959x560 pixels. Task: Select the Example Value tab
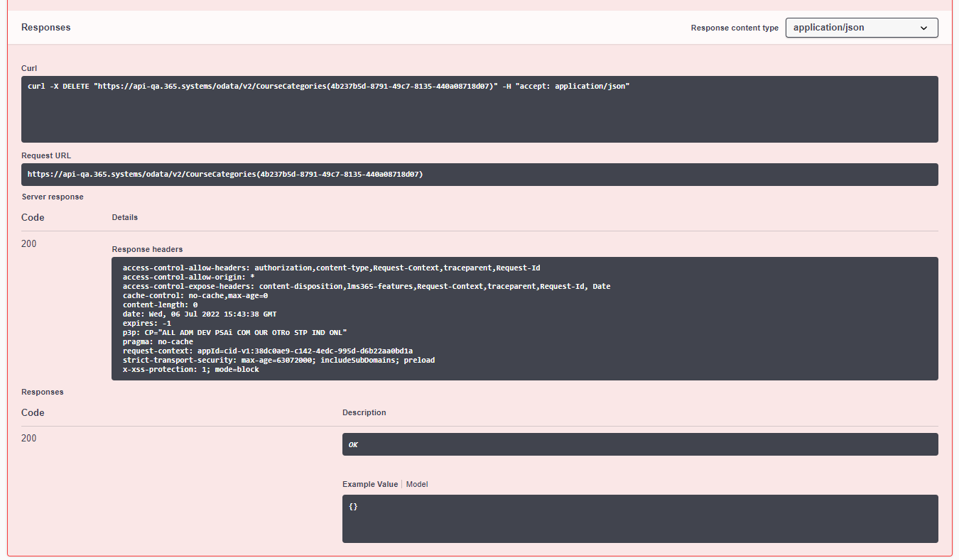(x=369, y=484)
